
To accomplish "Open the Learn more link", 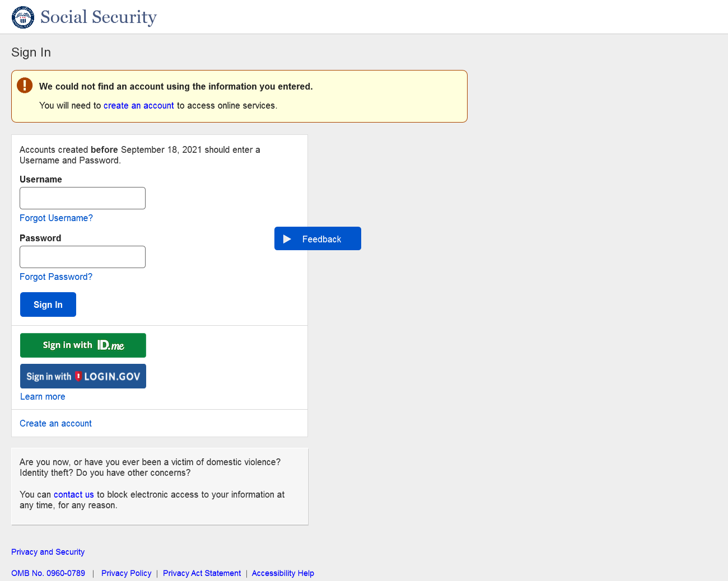I will pos(43,397).
